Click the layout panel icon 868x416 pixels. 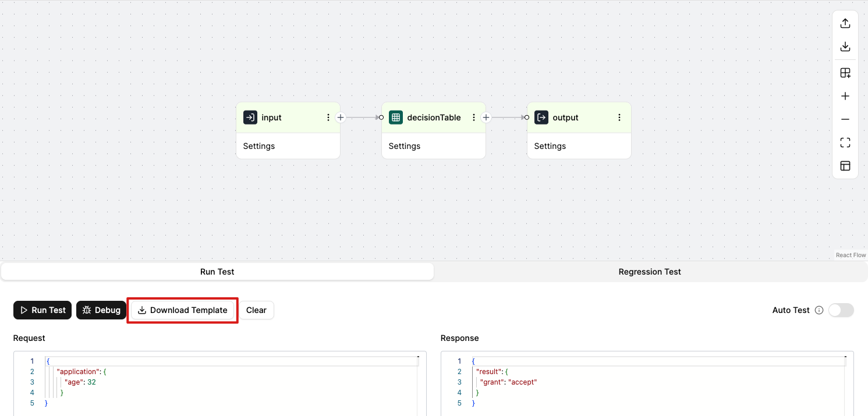coord(845,166)
